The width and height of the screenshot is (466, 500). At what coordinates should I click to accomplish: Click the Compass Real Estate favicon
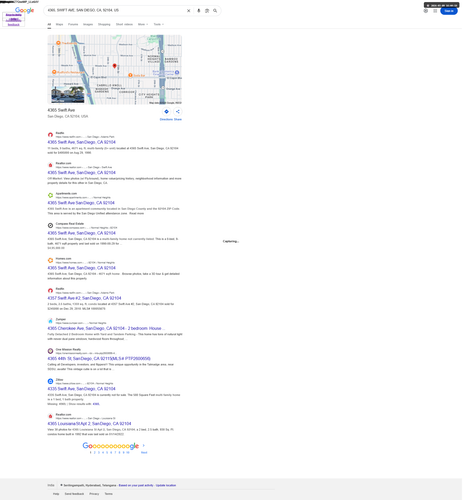[x=50, y=226]
